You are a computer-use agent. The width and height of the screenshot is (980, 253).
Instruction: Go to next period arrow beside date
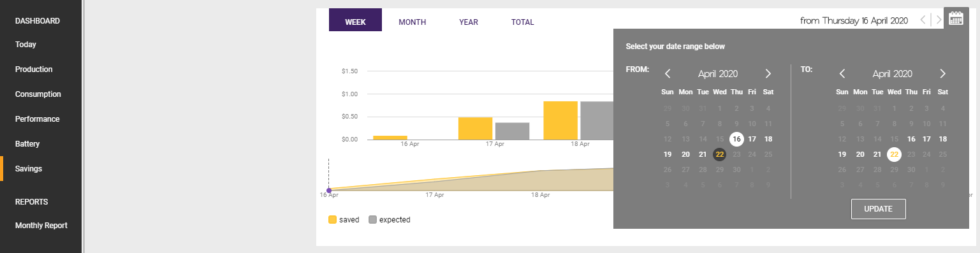click(939, 20)
